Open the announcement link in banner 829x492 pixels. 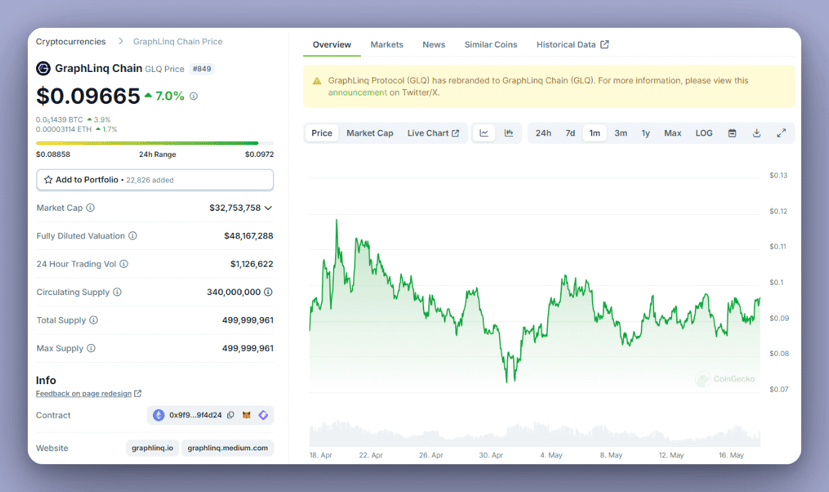(x=357, y=92)
